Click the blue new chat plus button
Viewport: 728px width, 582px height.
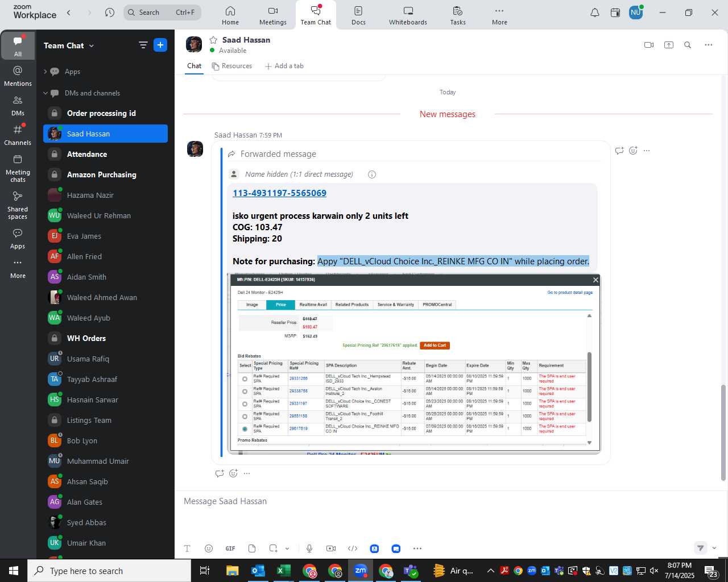[160, 45]
